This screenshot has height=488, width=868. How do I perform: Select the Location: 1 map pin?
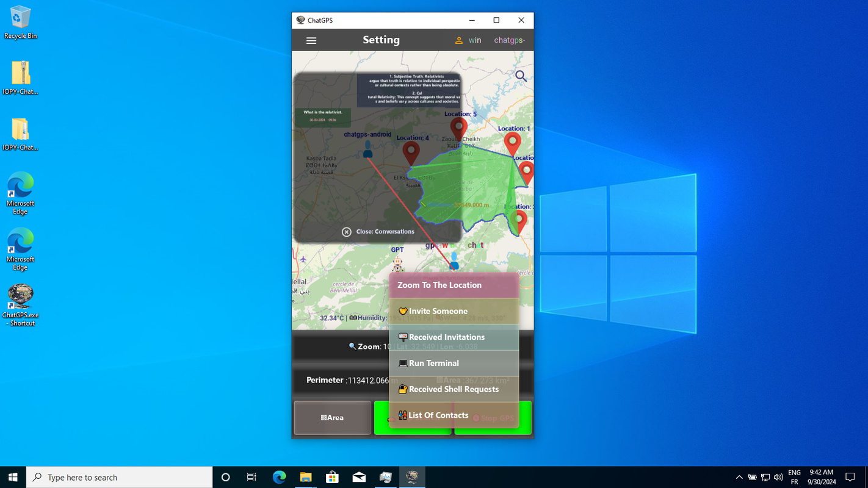pos(512,144)
